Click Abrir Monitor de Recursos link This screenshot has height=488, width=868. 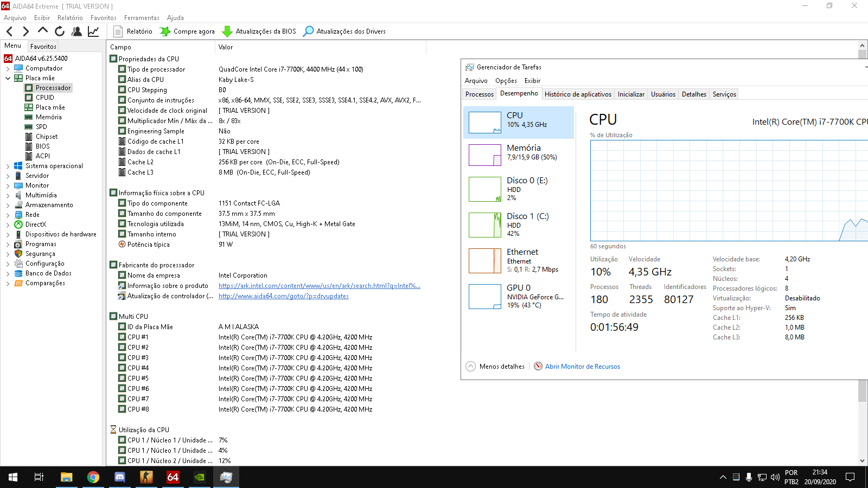582,367
